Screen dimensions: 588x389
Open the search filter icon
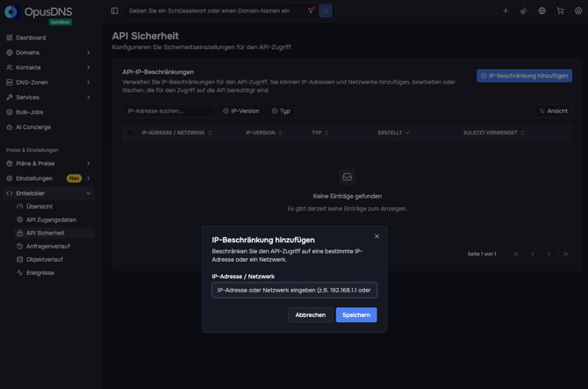[x=311, y=11]
